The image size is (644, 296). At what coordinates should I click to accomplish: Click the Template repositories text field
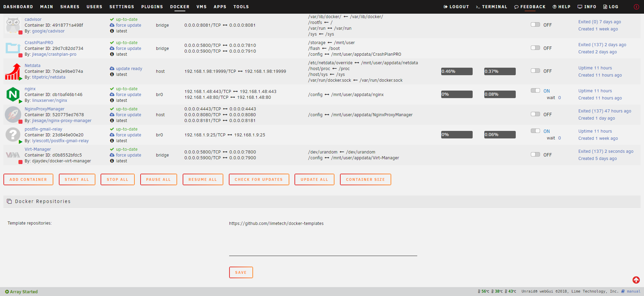[323, 237]
